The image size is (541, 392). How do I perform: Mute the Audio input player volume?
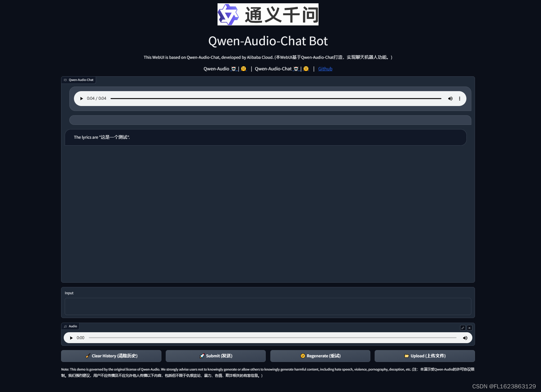[465, 338]
